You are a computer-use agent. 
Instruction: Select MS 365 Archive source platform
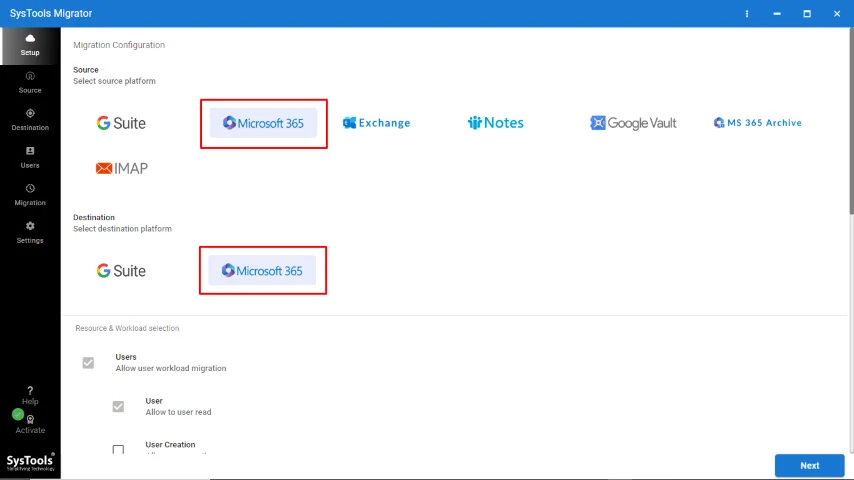[758, 123]
